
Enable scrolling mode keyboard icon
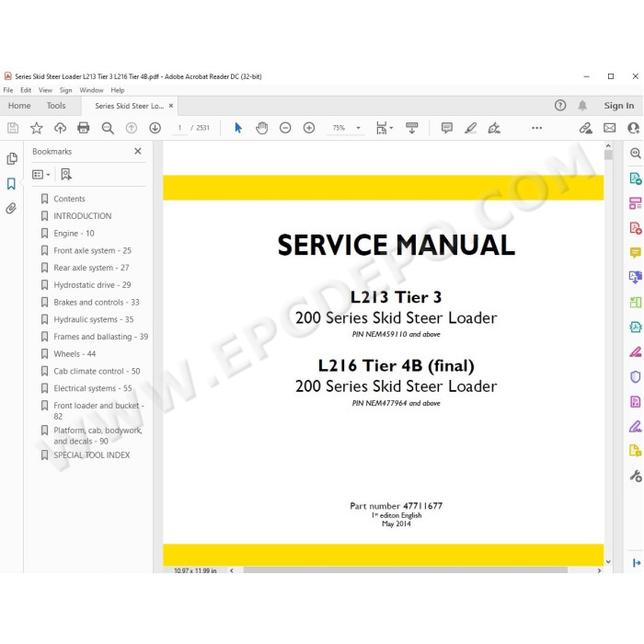tap(411, 128)
